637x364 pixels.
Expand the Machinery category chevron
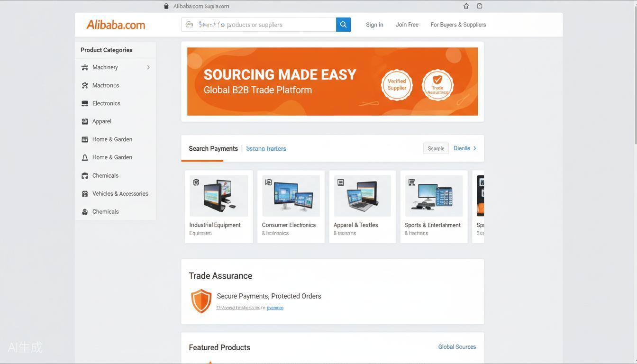pyautogui.click(x=148, y=67)
